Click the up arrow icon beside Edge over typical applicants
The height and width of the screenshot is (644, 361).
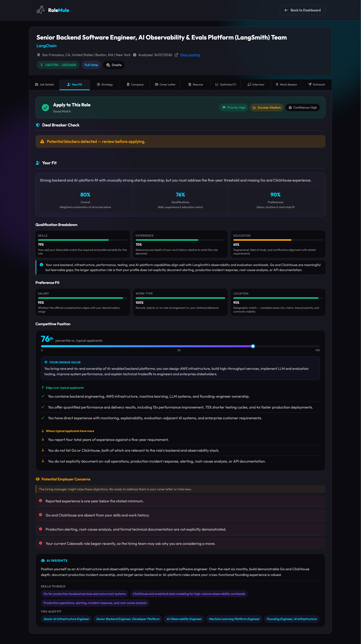pyautogui.click(x=43, y=388)
